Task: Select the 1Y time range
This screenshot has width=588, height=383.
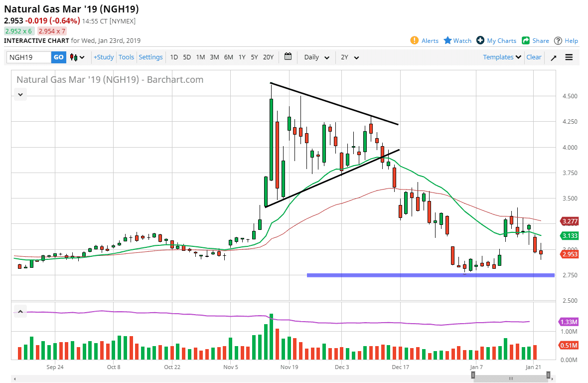Action: click(242, 57)
